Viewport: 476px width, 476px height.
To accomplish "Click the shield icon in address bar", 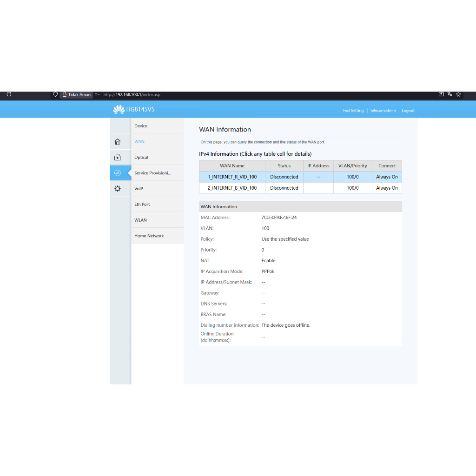I will click(x=55, y=94).
